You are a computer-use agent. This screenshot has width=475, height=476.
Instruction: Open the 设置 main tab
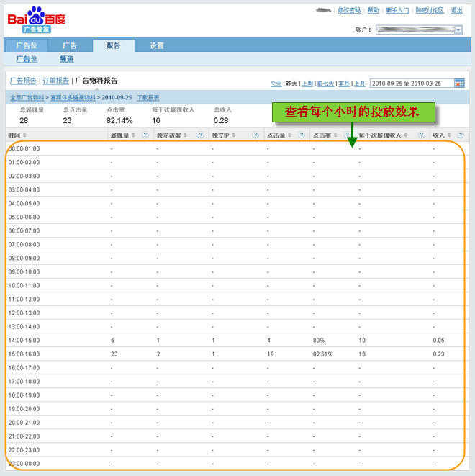click(157, 45)
